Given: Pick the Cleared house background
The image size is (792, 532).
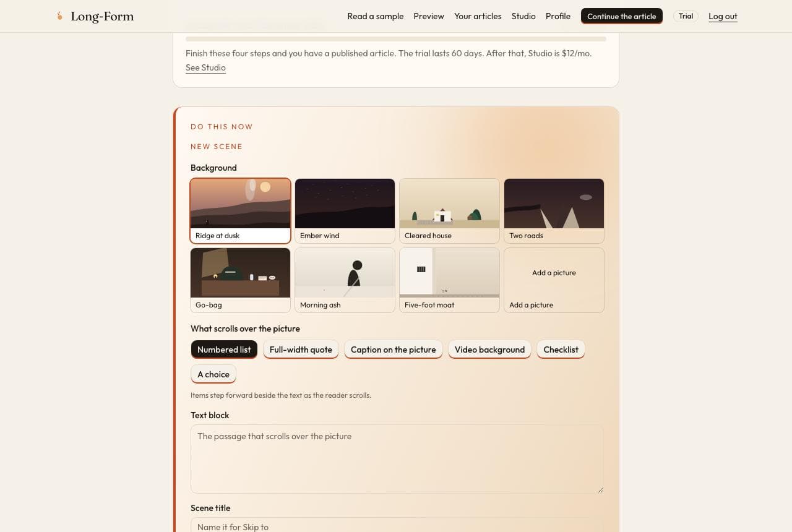Looking at the screenshot, I should pyautogui.click(x=449, y=211).
